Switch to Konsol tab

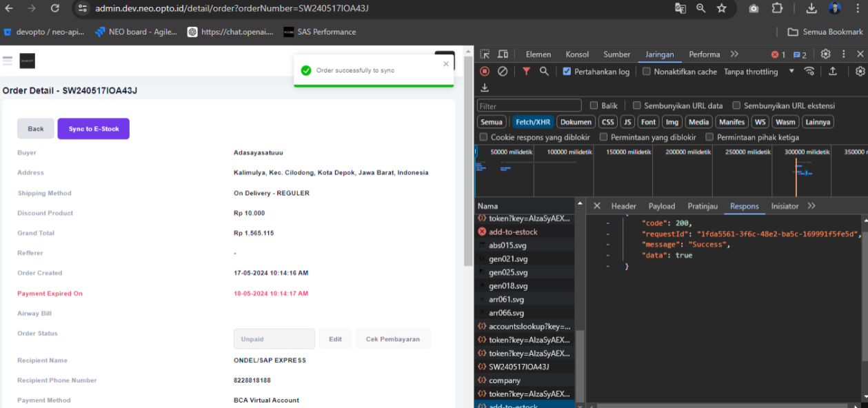(x=577, y=54)
